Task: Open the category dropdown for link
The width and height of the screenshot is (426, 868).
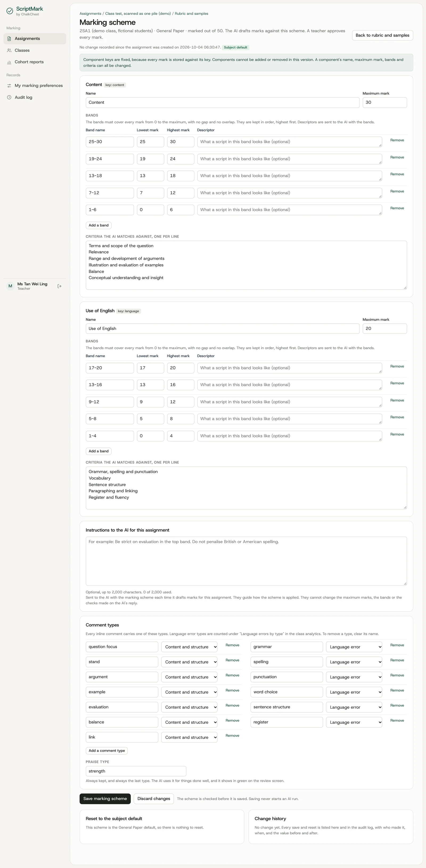Action: pos(189,737)
